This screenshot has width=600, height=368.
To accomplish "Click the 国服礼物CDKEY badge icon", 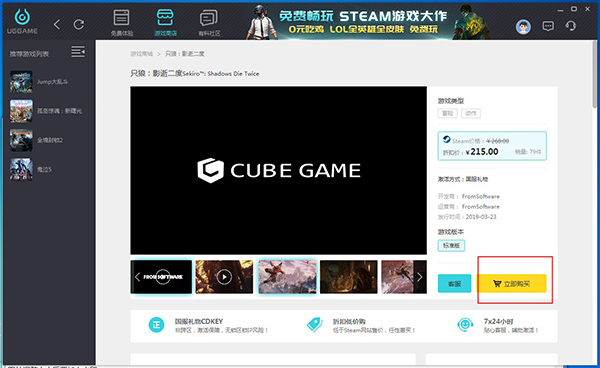I will click(156, 325).
